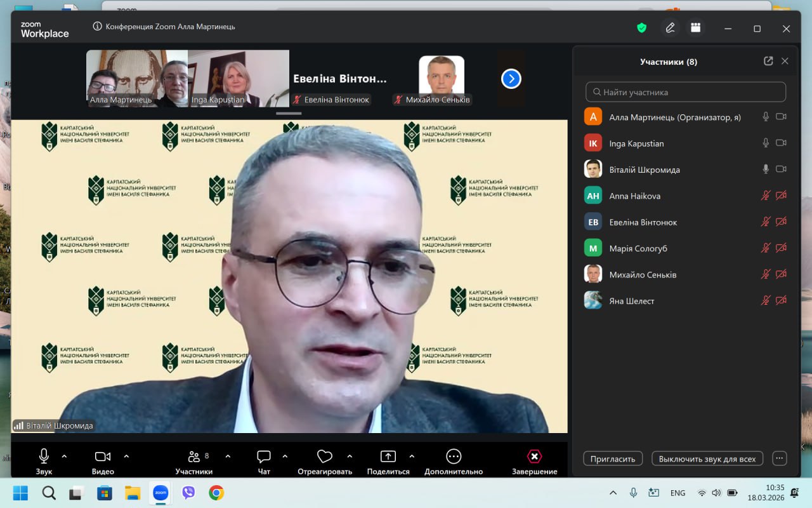Click the green encryption shield icon
The height and width of the screenshot is (508, 812).
click(x=641, y=28)
